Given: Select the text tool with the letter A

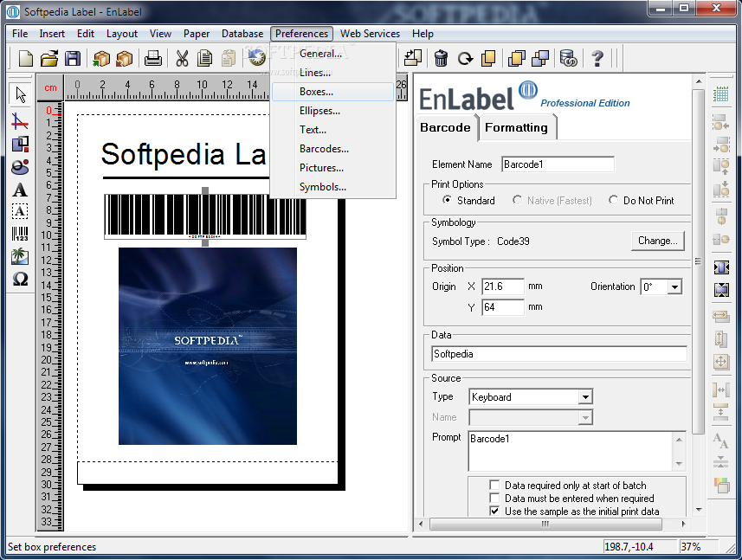Looking at the screenshot, I should (20, 190).
